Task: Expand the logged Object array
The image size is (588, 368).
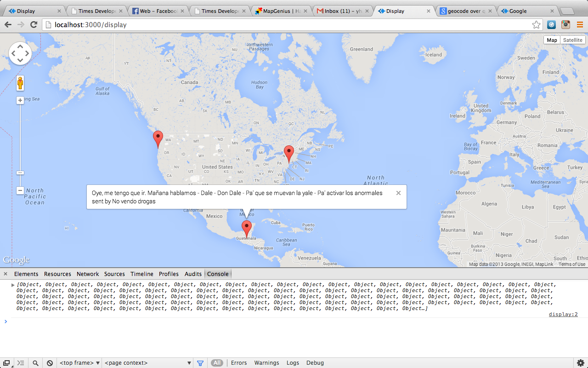Action: [x=13, y=285]
